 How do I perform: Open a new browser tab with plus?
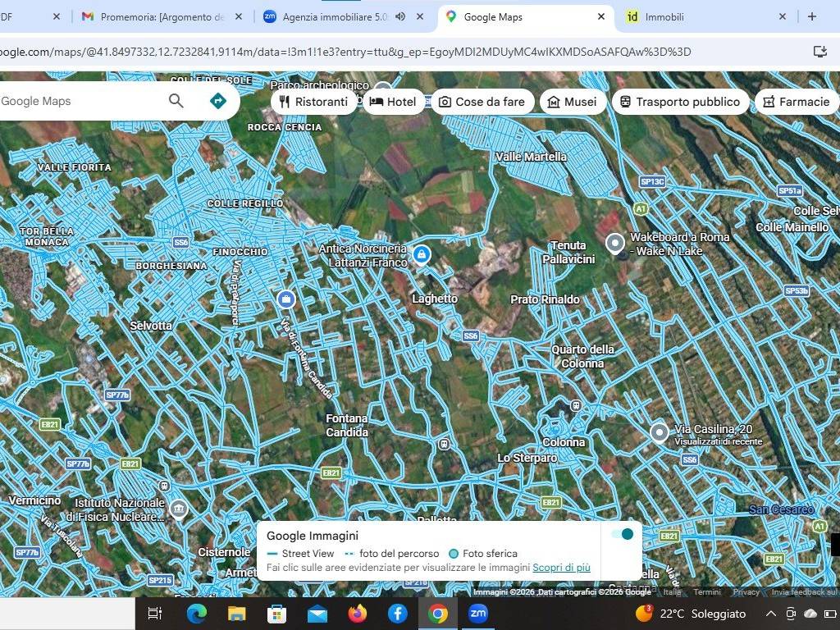812,16
